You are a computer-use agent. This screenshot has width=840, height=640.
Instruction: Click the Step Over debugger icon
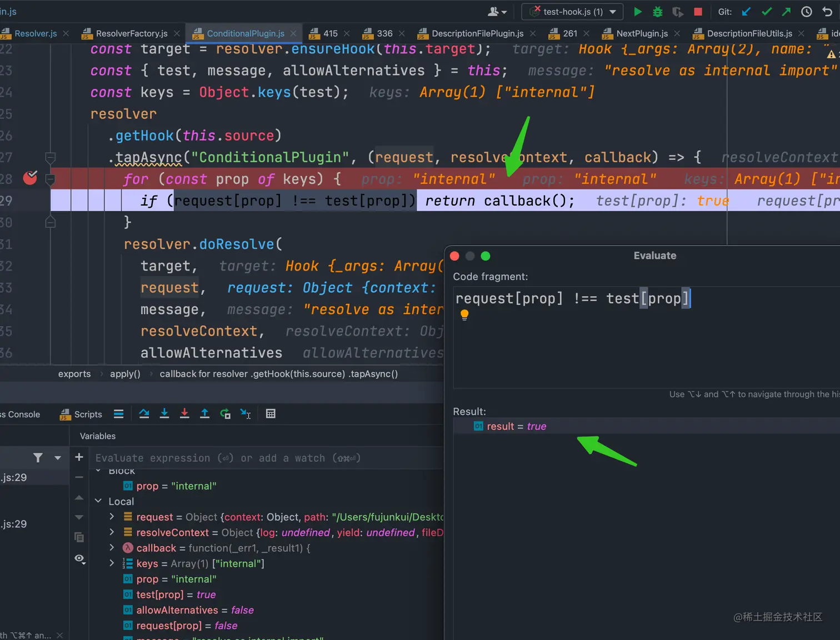click(144, 414)
